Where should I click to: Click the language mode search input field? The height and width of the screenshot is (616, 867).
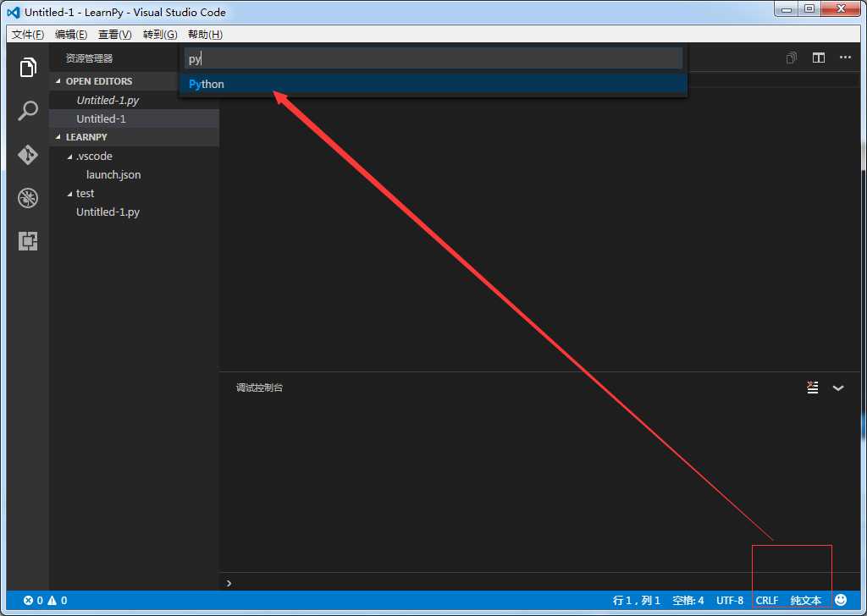(x=433, y=58)
